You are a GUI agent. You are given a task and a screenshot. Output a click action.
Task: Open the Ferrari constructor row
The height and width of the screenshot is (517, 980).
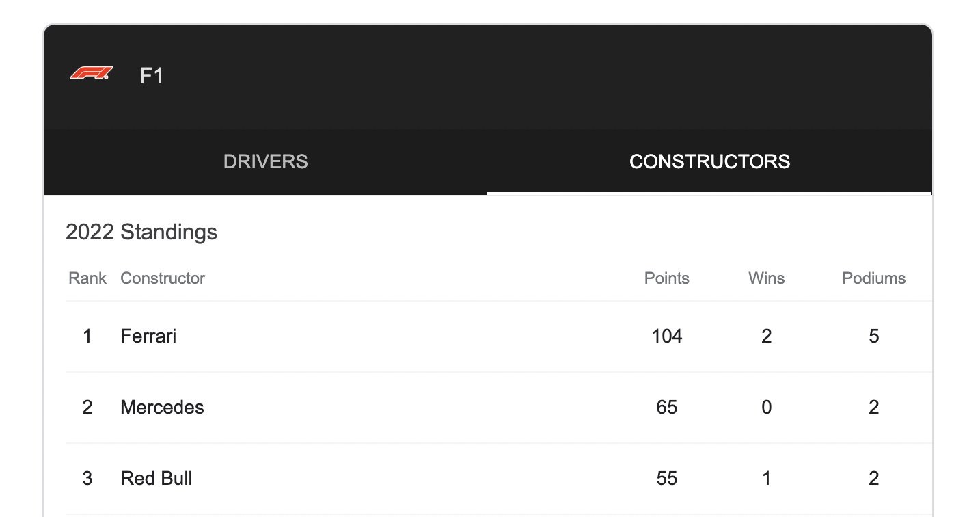coord(148,336)
